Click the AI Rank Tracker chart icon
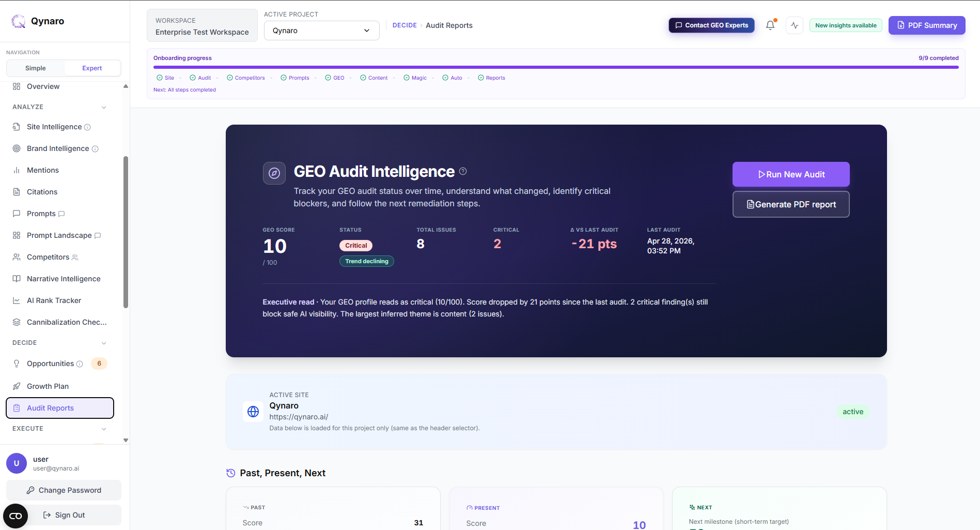The image size is (980, 530). [x=17, y=300]
